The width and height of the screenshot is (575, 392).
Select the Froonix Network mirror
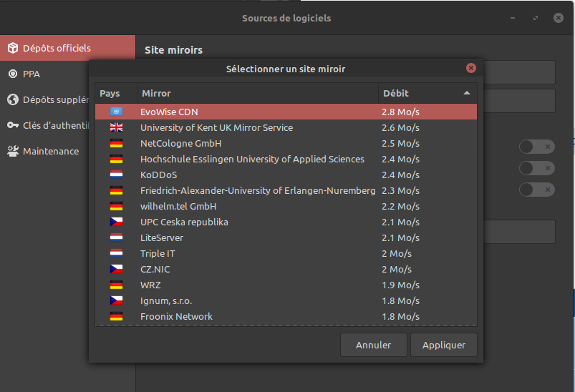coord(286,316)
